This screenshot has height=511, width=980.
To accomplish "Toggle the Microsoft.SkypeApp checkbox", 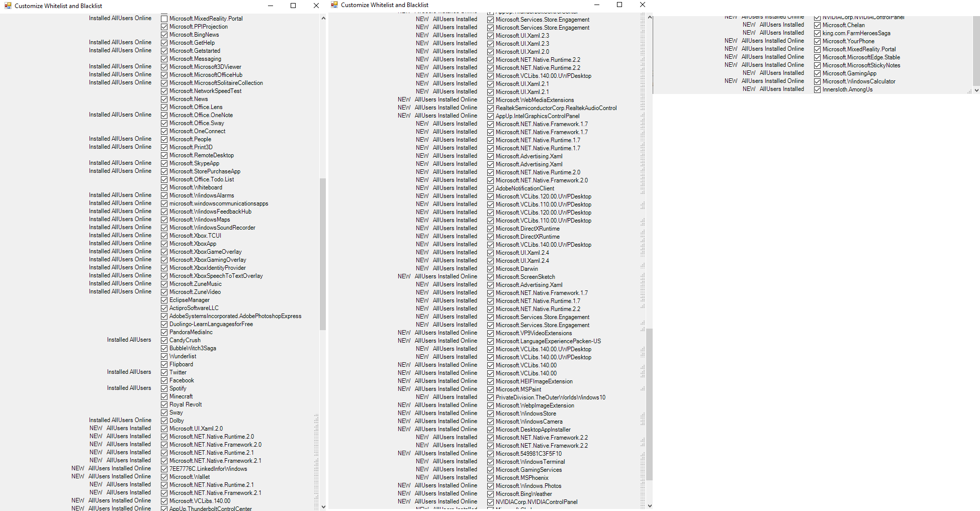I will 164,163.
